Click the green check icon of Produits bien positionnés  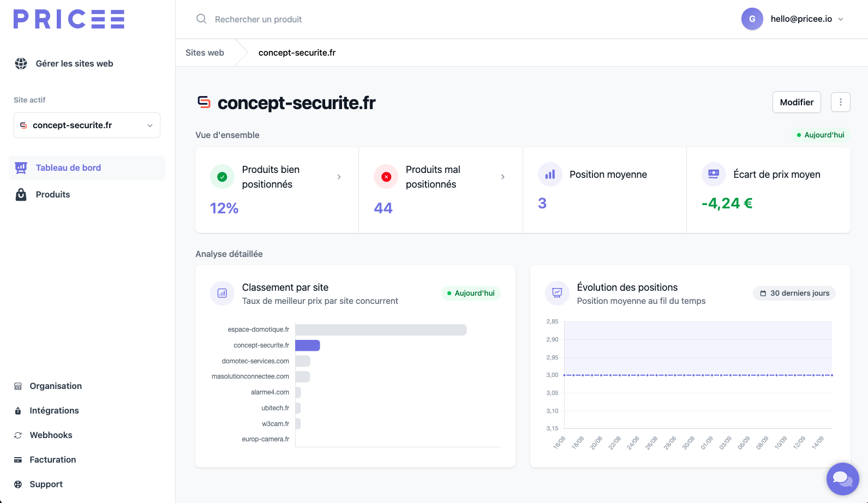(x=222, y=177)
